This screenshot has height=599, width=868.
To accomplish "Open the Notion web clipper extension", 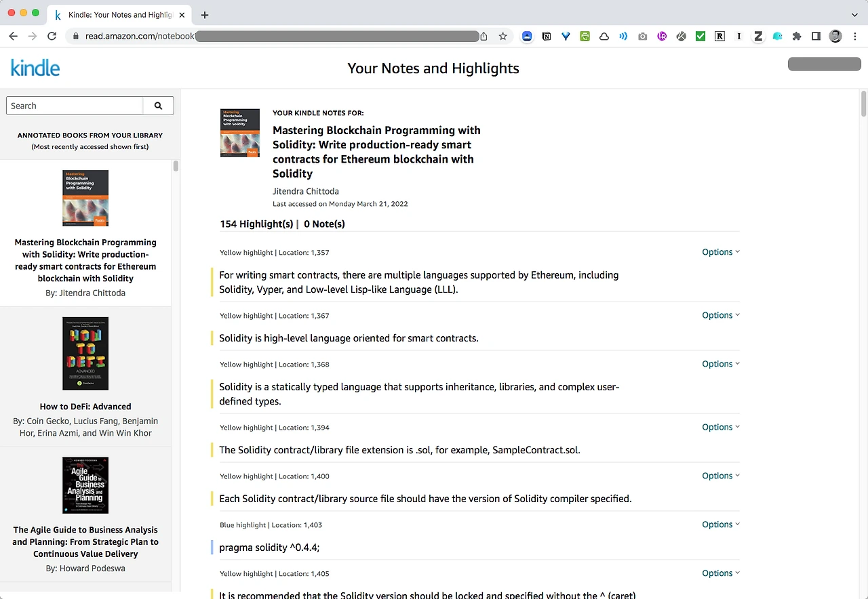I will (547, 37).
